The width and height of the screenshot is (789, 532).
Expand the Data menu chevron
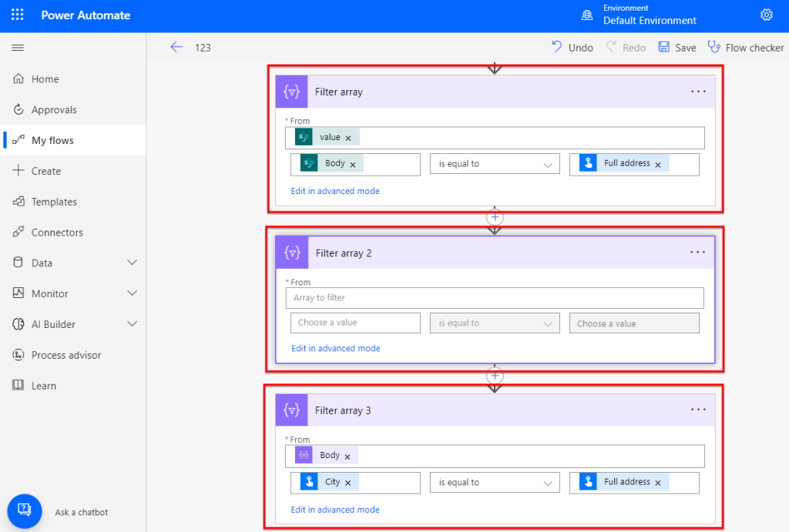click(133, 263)
